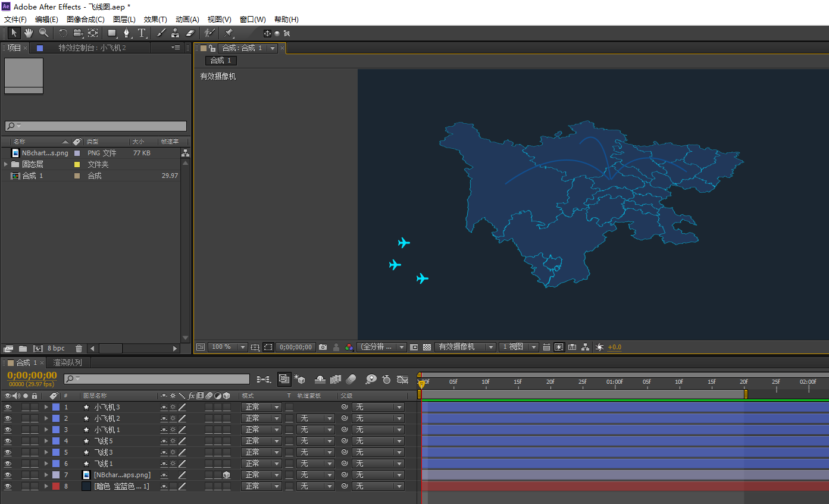Select the Horizontal Type tool
The image size is (829, 504).
click(x=142, y=33)
